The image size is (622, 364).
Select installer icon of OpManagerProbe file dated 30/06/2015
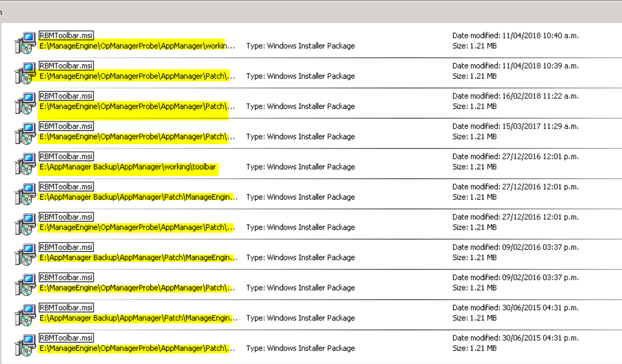click(x=25, y=345)
